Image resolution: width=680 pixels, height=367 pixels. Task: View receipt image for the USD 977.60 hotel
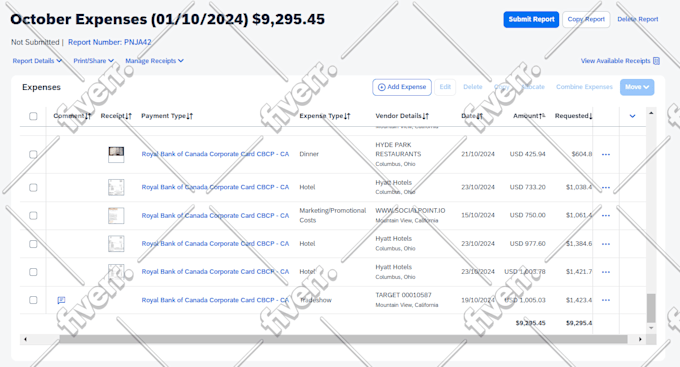pyautogui.click(x=116, y=244)
